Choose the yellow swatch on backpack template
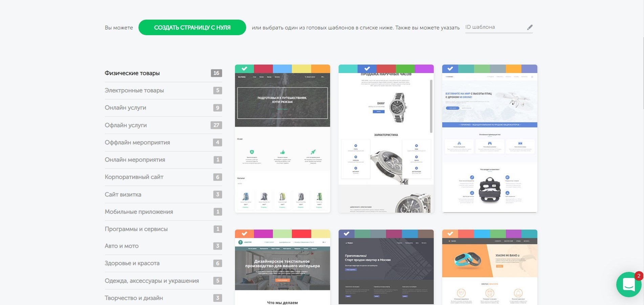This screenshot has height=305, width=644. click(301, 69)
